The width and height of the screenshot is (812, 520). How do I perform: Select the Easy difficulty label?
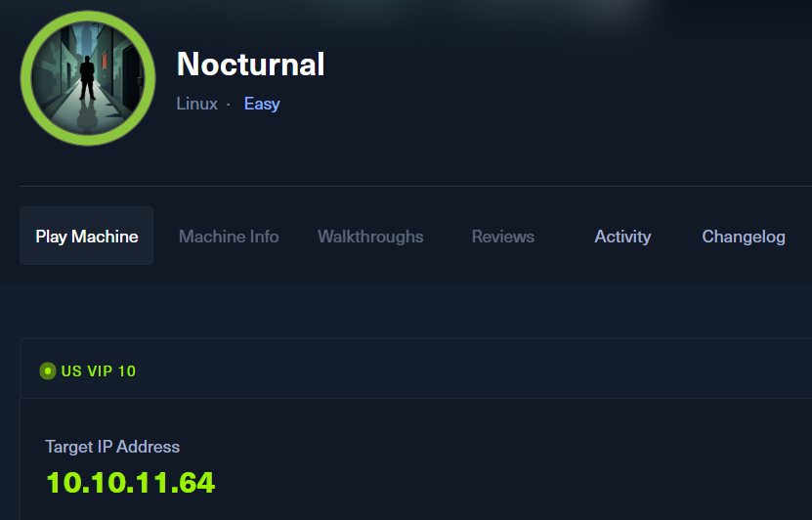point(262,104)
